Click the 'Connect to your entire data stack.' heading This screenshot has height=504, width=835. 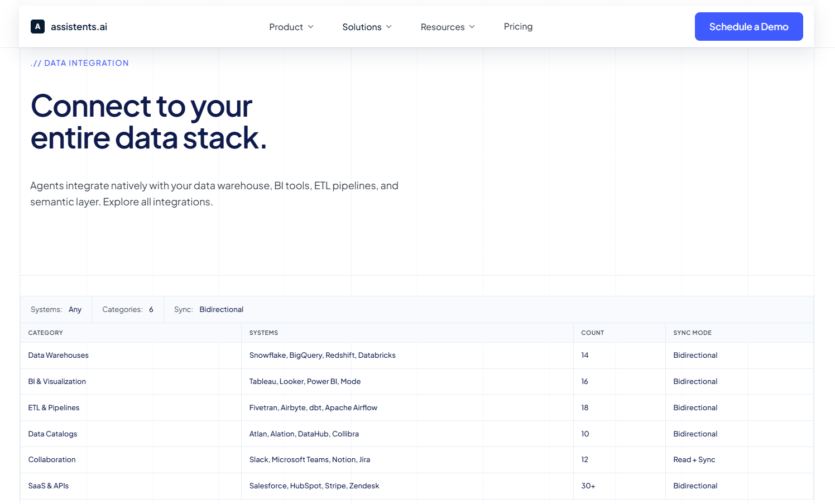coord(148,122)
